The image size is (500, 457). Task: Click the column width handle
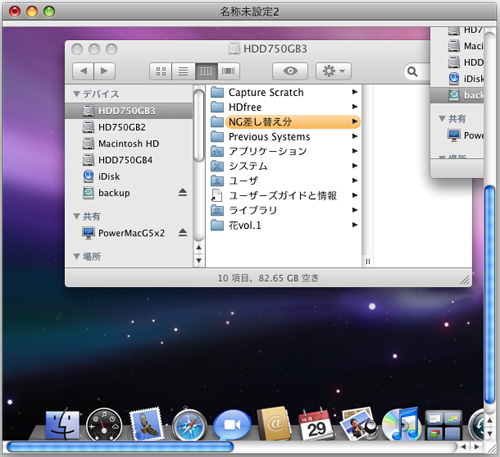pyautogui.click(x=368, y=261)
